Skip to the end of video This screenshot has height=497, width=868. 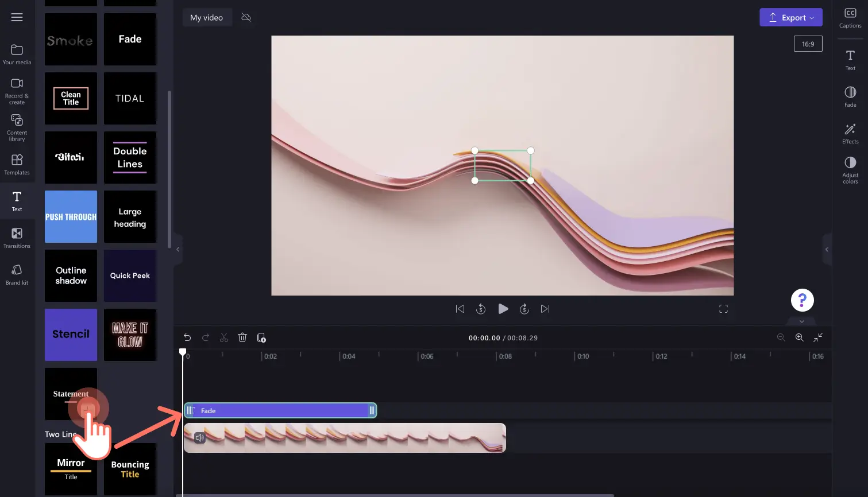pos(545,309)
